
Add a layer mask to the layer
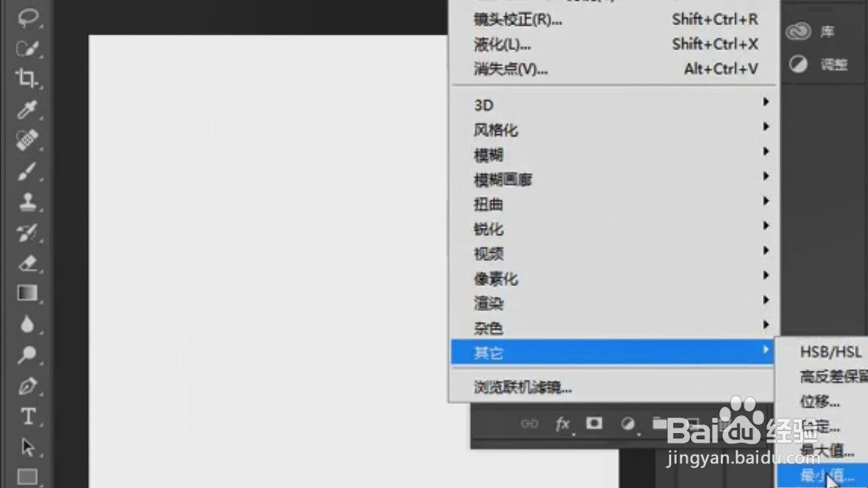(x=593, y=424)
